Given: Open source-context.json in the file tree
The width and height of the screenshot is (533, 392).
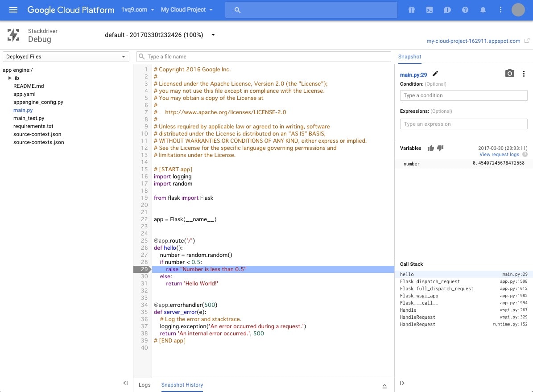Looking at the screenshot, I should click(37, 134).
